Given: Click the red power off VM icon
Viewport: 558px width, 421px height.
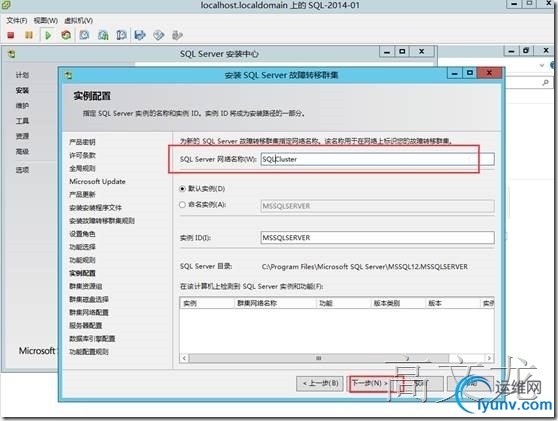Looking at the screenshot, I should (11, 35).
